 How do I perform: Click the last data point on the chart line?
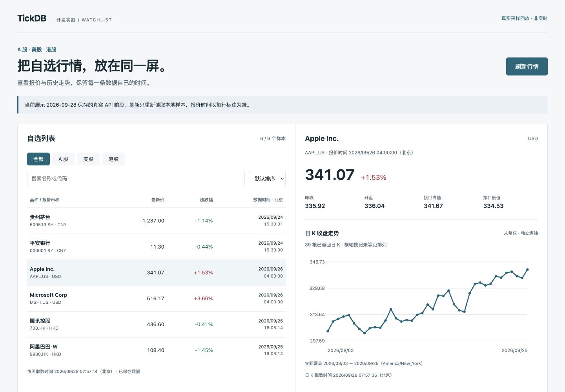(527, 270)
